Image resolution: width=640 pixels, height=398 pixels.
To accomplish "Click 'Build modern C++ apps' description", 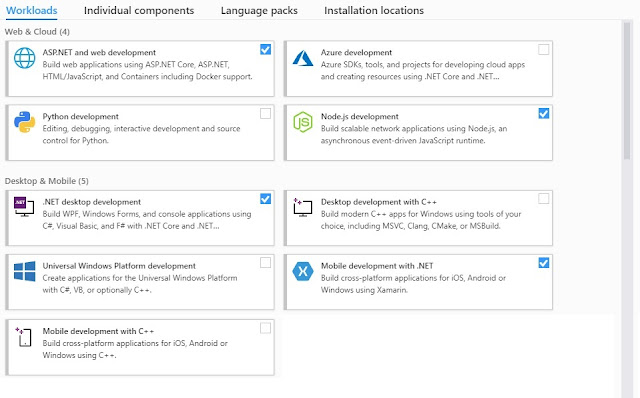I will [x=421, y=220].
